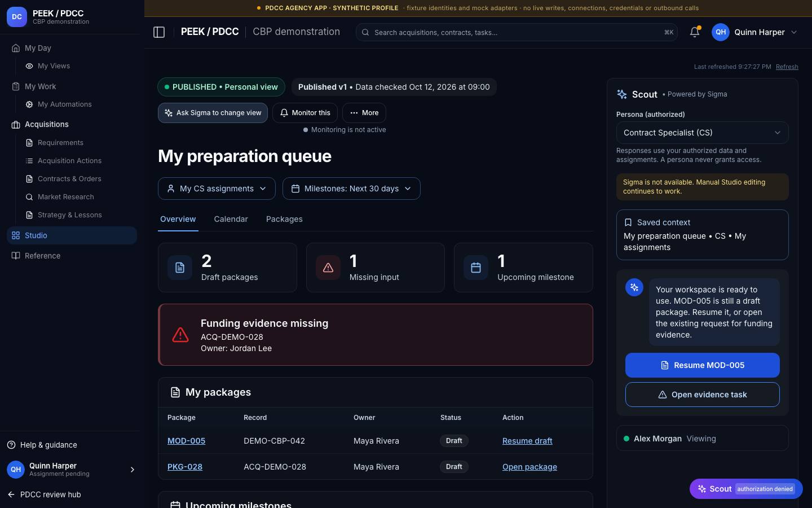The width and height of the screenshot is (812, 508).
Task: Open Market Research in sidebar
Action: (66, 197)
